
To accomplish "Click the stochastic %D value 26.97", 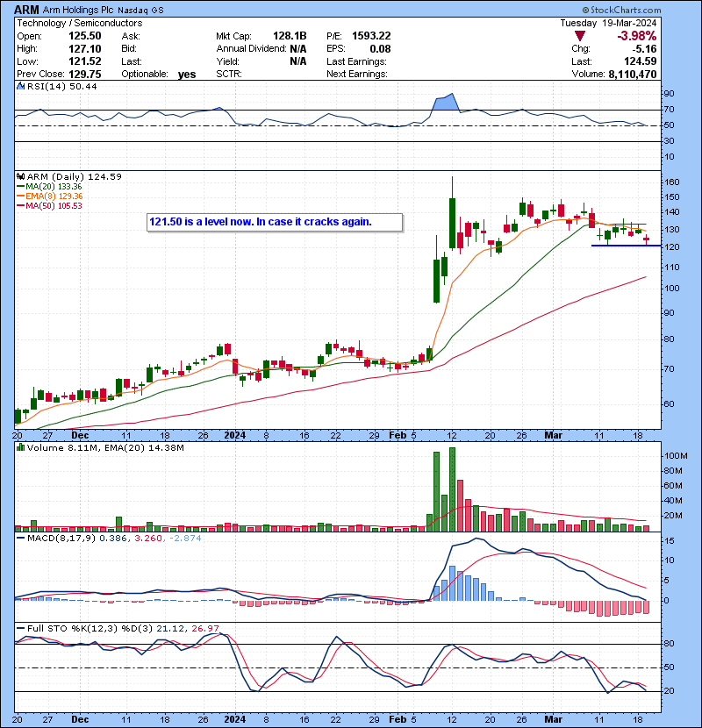I will (x=205, y=629).
